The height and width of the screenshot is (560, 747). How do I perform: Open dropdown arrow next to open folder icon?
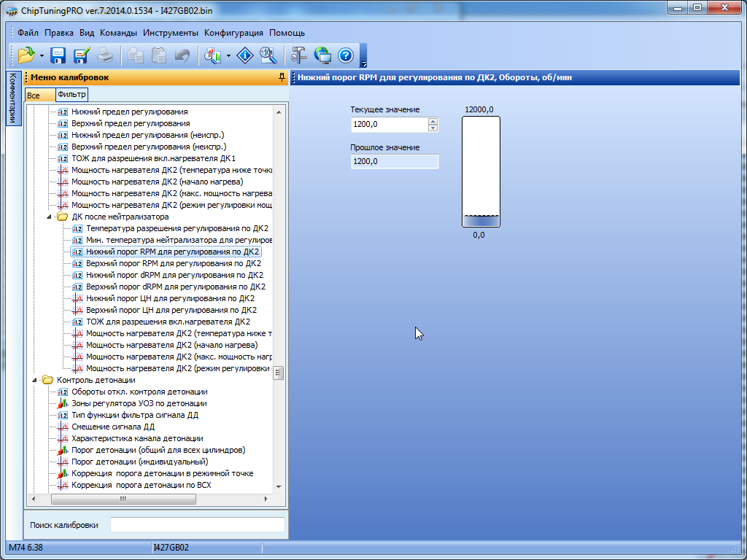pos(42,55)
